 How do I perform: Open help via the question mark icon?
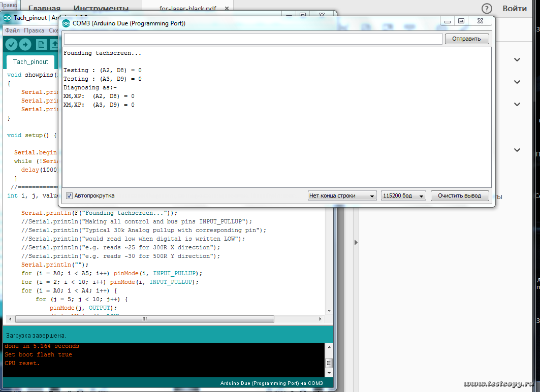487,9
